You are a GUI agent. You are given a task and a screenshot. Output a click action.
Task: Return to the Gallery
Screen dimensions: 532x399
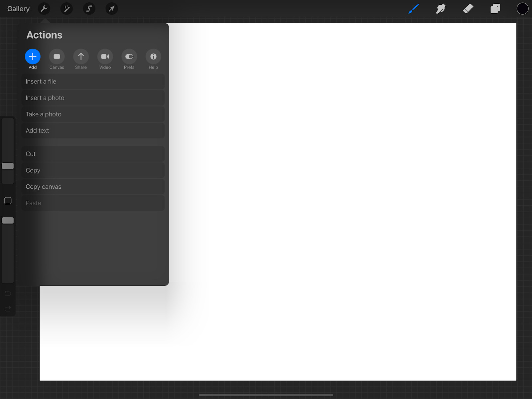pos(18,9)
